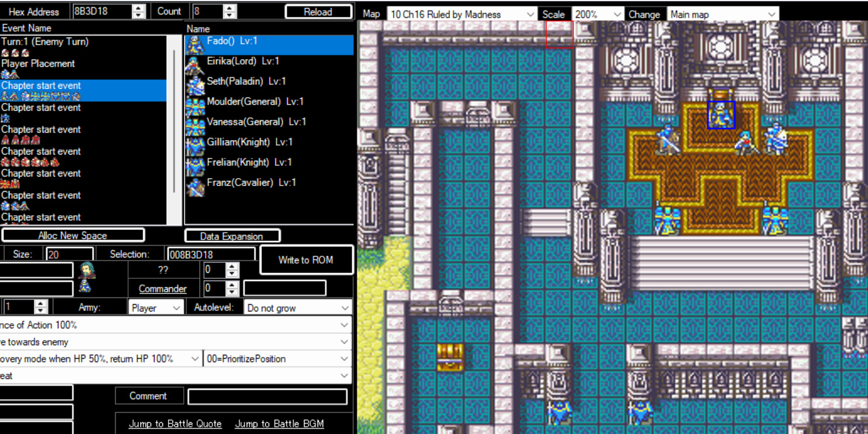Click the unit portrait beside the Size field
Image resolution: width=868 pixels, height=434 pixels.
tap(87, 270)
